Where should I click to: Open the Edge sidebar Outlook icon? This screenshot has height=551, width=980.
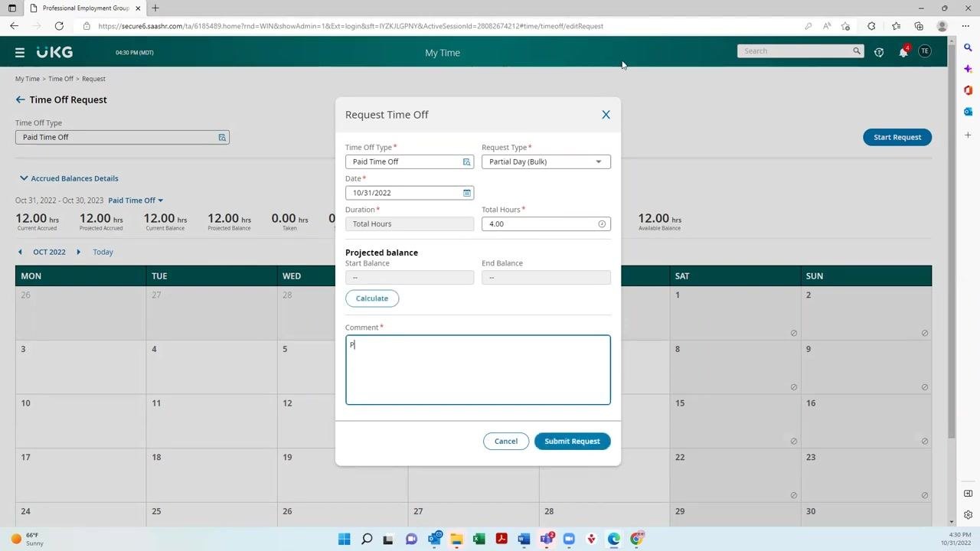coord(968,112)
